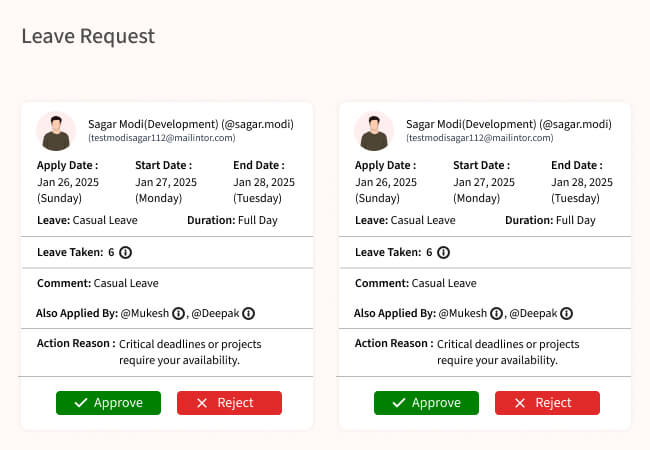Select @Deepak mention in left card
The height and width of the screenshot is (450, 650).
click(x=216, y=313)
